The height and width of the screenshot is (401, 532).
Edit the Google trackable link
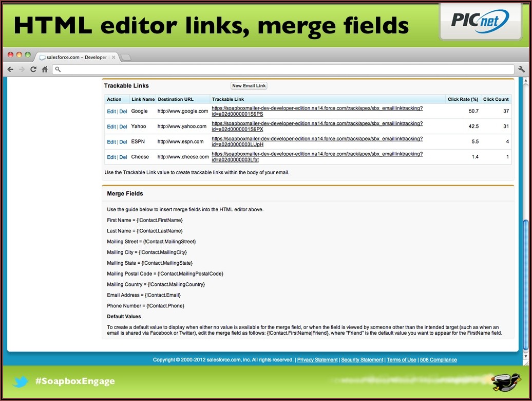click(x=111, y=112)
